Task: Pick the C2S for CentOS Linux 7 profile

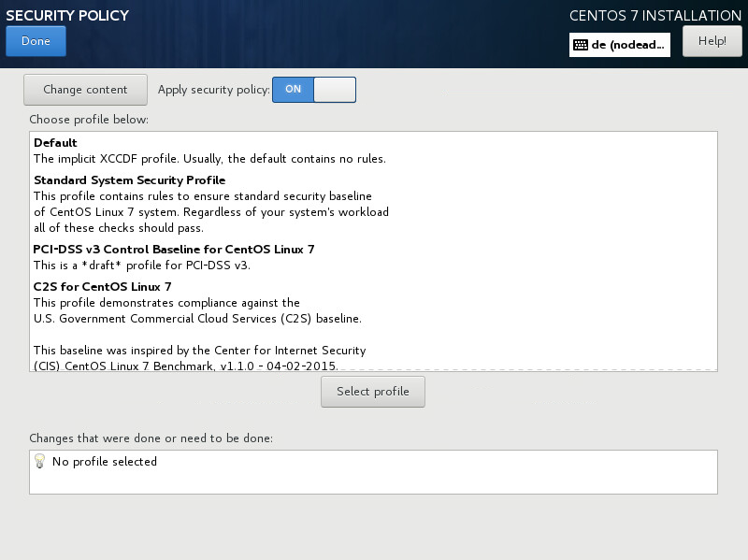Action: 103,286
